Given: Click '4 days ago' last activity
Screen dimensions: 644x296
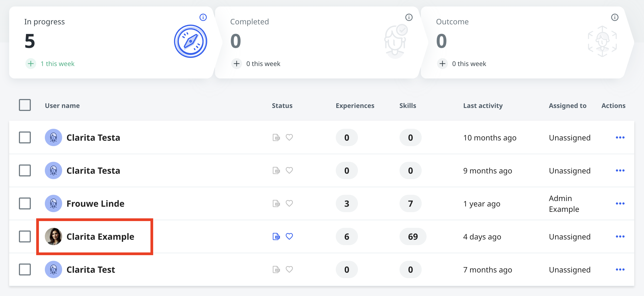Looking at the screenshot, I should [x=482, y=237].
